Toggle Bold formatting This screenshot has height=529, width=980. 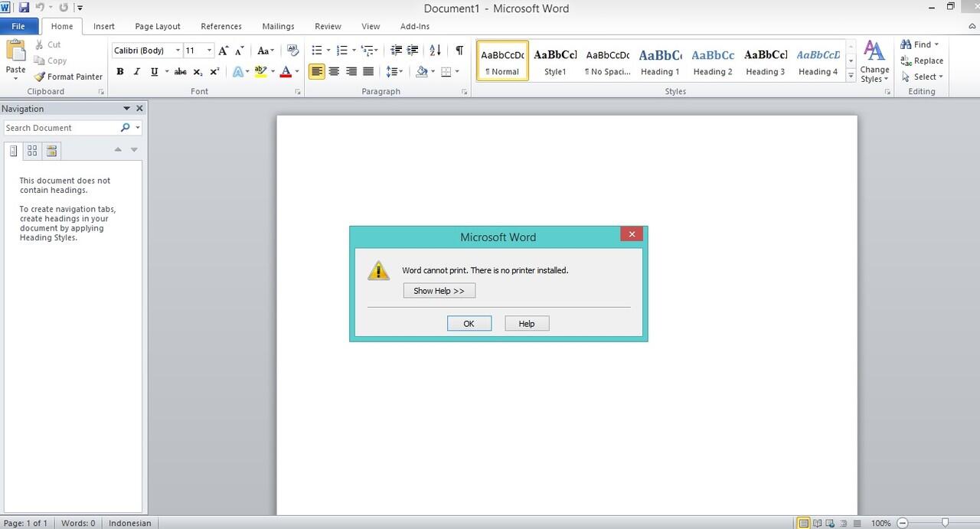120,71
